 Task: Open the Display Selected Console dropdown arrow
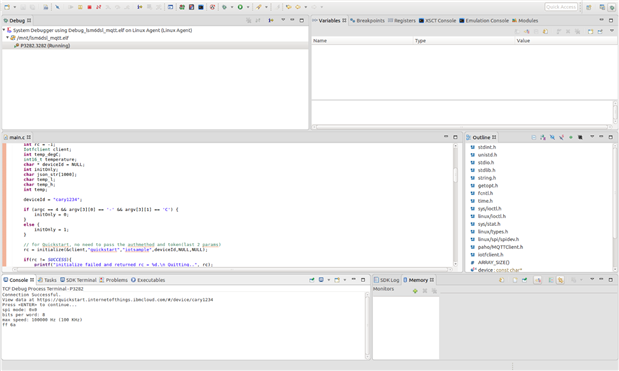[x=329, y=280]
